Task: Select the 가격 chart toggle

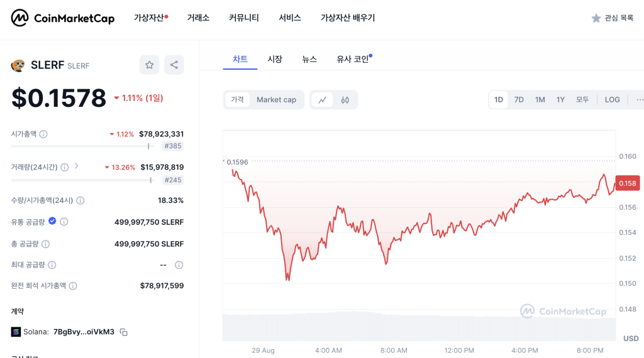Action: click(237, 100)
